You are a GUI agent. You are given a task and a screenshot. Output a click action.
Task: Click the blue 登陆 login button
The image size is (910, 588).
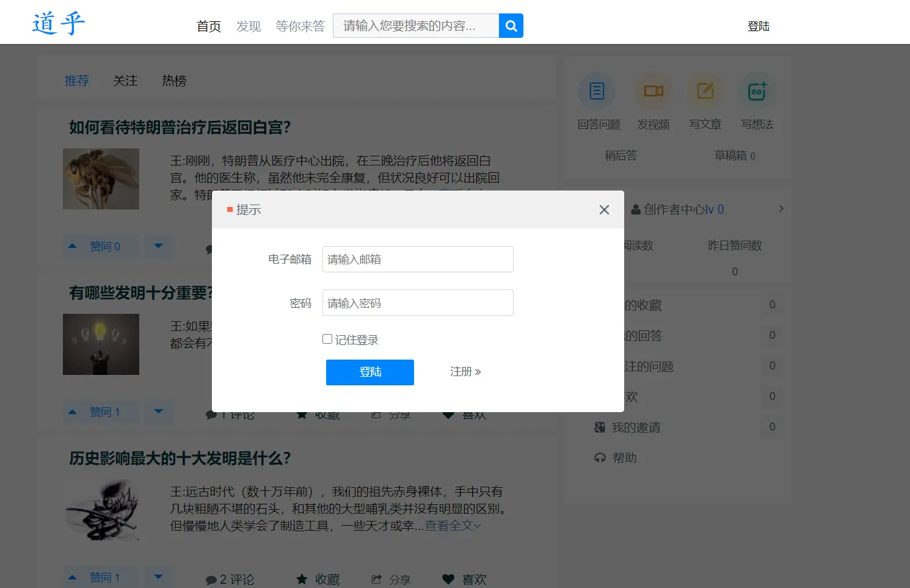point(369,372)
